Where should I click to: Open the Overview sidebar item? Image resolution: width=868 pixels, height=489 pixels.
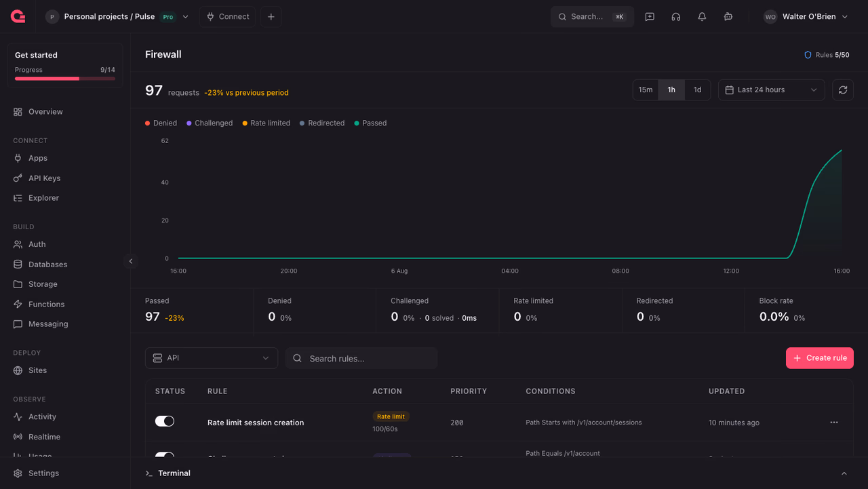coord(65,112)
